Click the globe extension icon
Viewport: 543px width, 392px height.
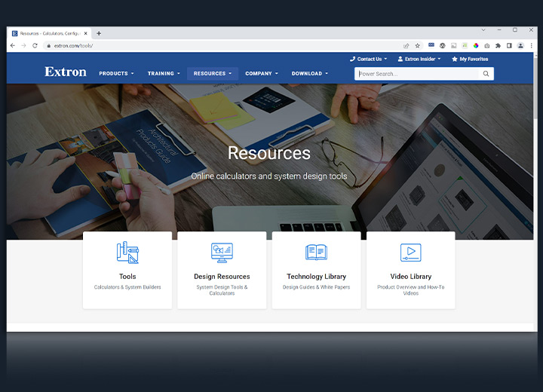442,45
